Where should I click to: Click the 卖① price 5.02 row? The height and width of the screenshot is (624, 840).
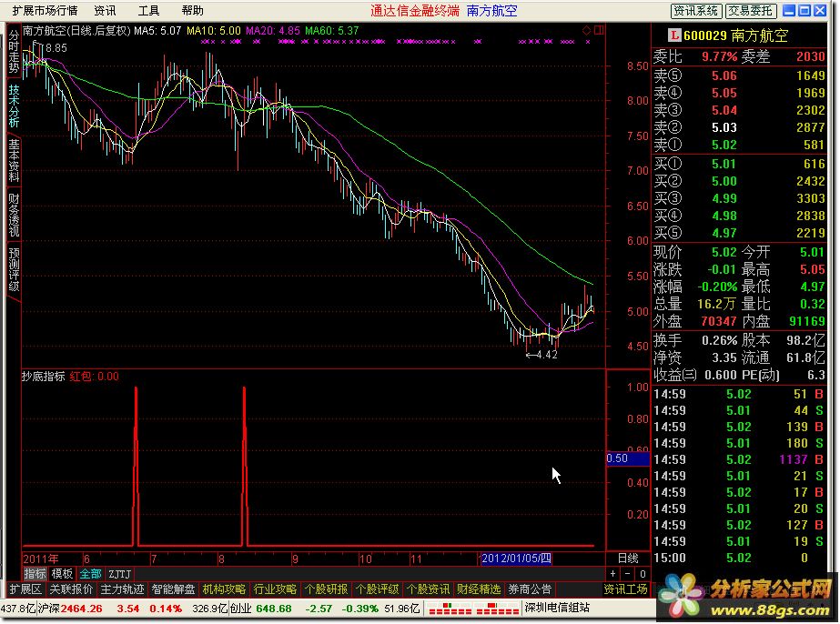(739, 146)
